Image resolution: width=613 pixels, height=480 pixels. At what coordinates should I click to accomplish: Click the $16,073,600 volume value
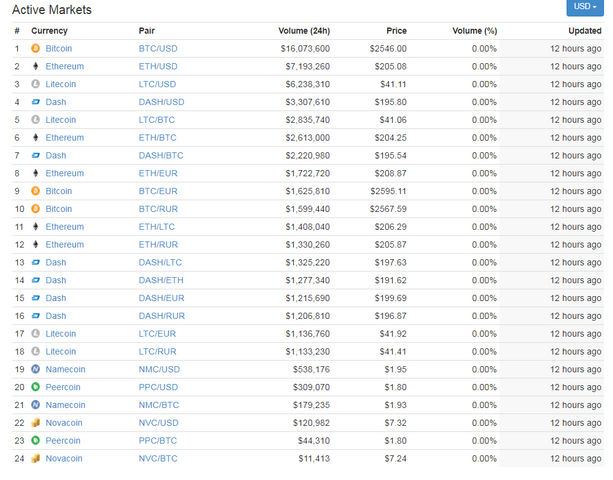305,48
